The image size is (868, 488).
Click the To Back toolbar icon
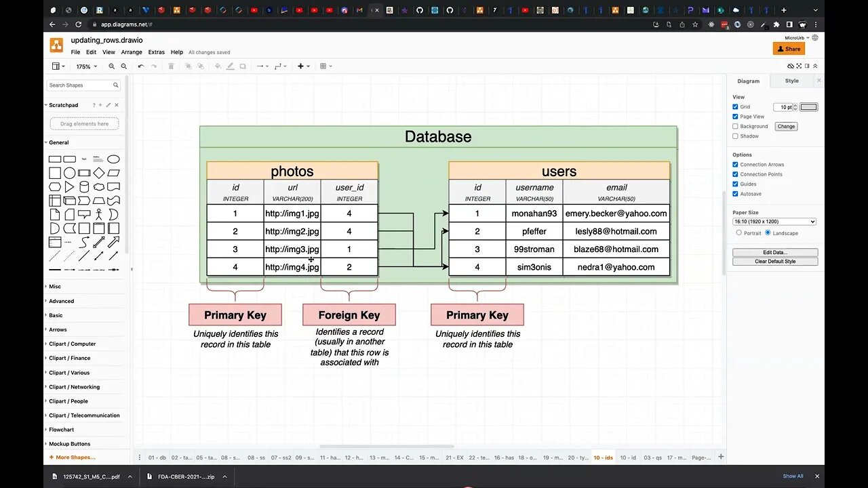(200, 66)
